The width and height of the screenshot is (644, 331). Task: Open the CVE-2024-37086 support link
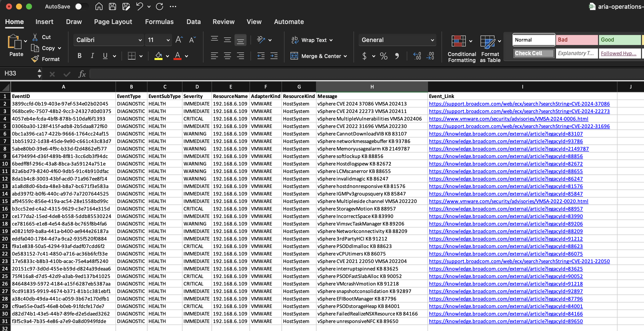coord(519,104)
